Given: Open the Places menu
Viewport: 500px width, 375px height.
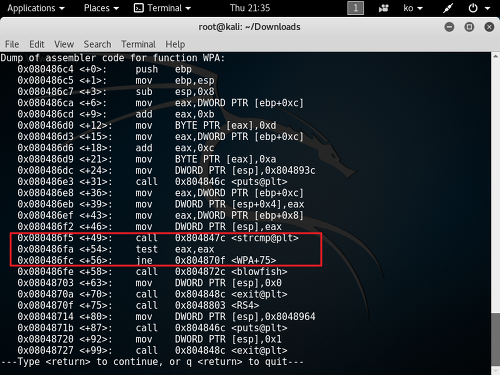Looking at the screenshot, I should (101, 8).
